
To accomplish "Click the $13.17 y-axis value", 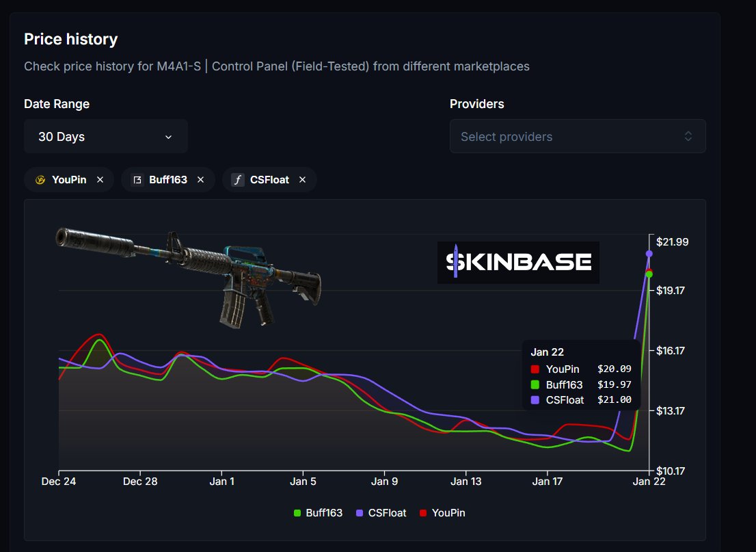I will 670,411.
